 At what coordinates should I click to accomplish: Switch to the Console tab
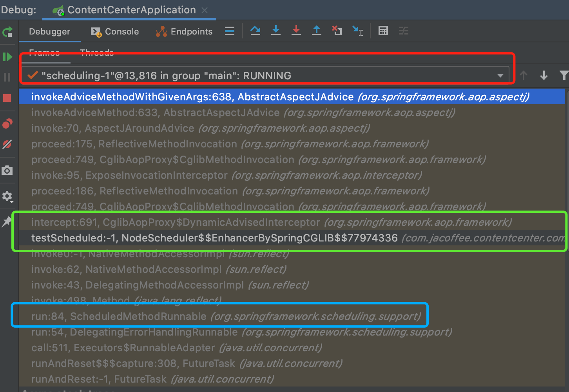tap(115, 31)
